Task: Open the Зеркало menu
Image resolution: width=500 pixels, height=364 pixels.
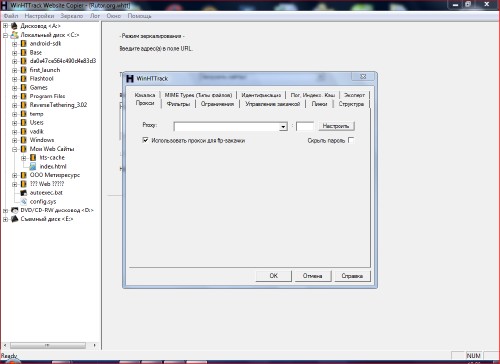Action: point(72,16)
